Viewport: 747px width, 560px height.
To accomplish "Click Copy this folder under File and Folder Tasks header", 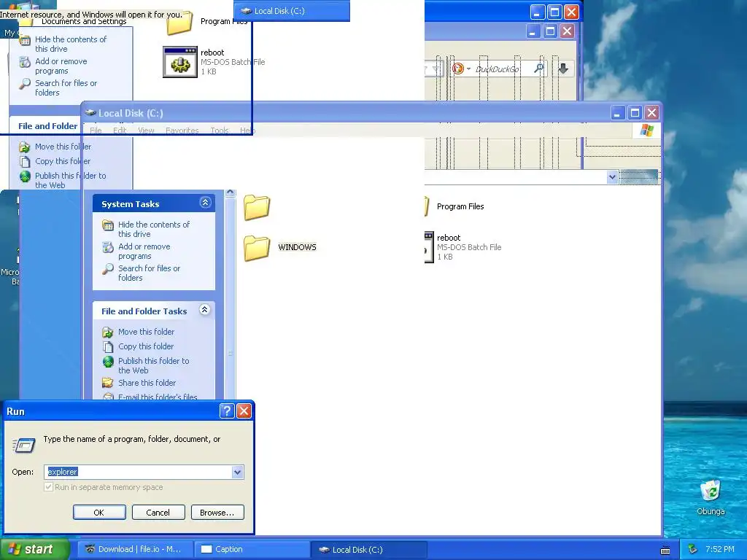I will click(x=145, y=346).
